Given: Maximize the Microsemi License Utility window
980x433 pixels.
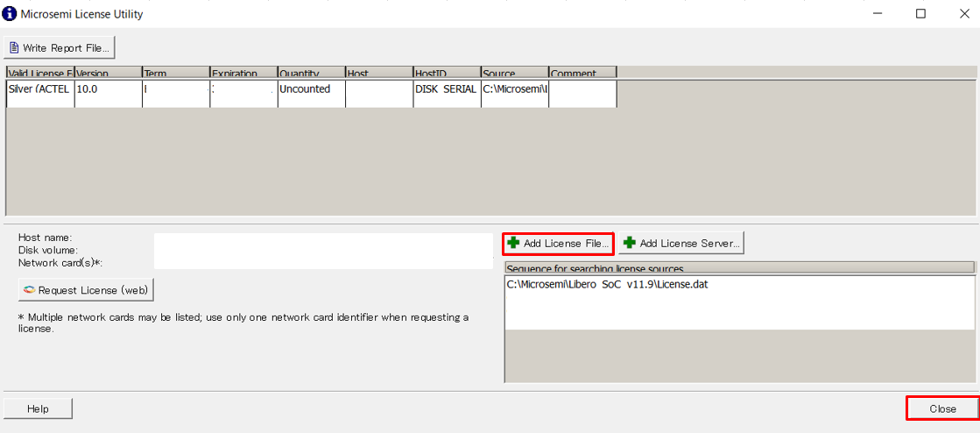Looking at the screenshot, I should point(920,14).
